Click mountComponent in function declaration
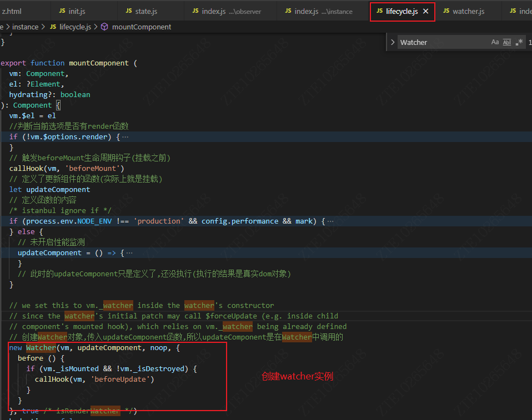Viewport: 532px width, 420px height. click(x=99, y=63)
